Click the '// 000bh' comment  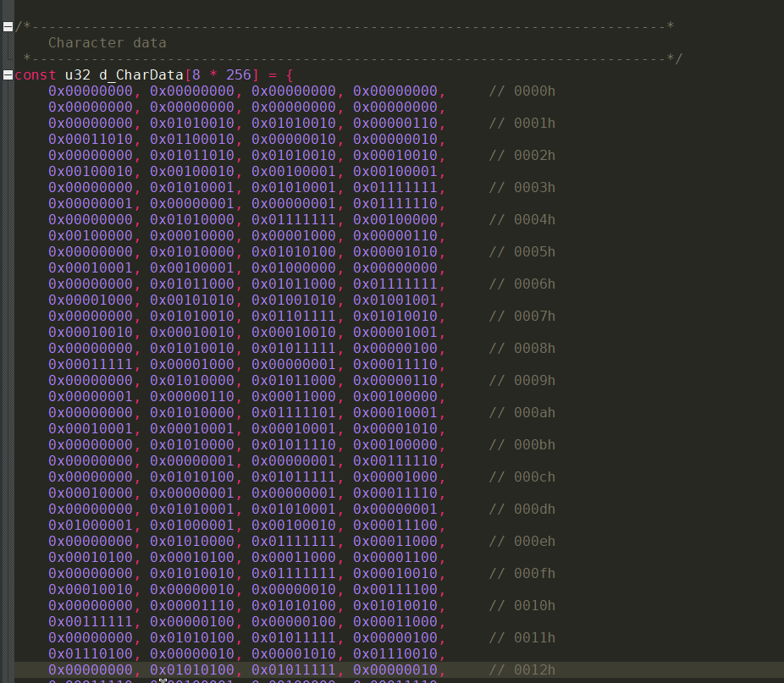click(522, 445)
